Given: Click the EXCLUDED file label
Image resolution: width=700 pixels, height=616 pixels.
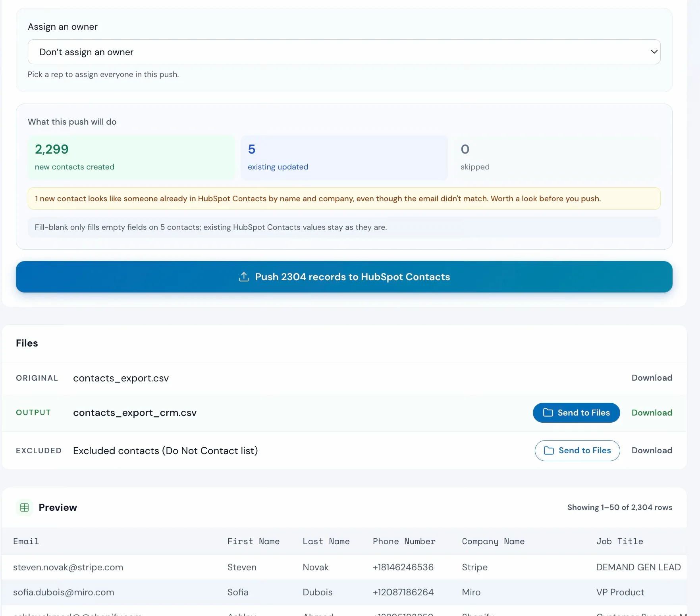Looking at the screenshot, I should point(39,450).
